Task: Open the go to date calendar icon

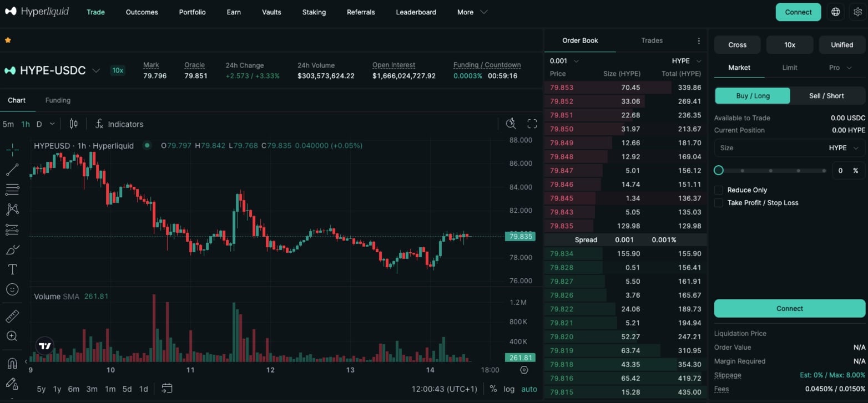Action: [167, 389]
